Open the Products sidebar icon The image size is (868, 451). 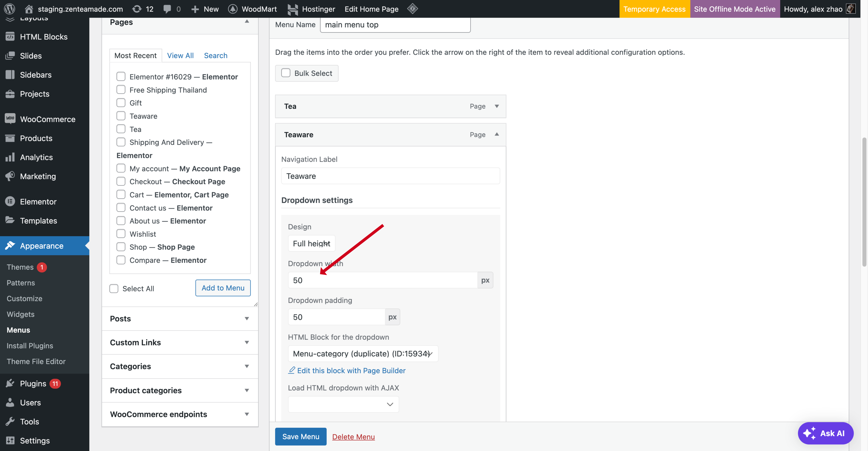pyautogui.click(x=10, y=138)
